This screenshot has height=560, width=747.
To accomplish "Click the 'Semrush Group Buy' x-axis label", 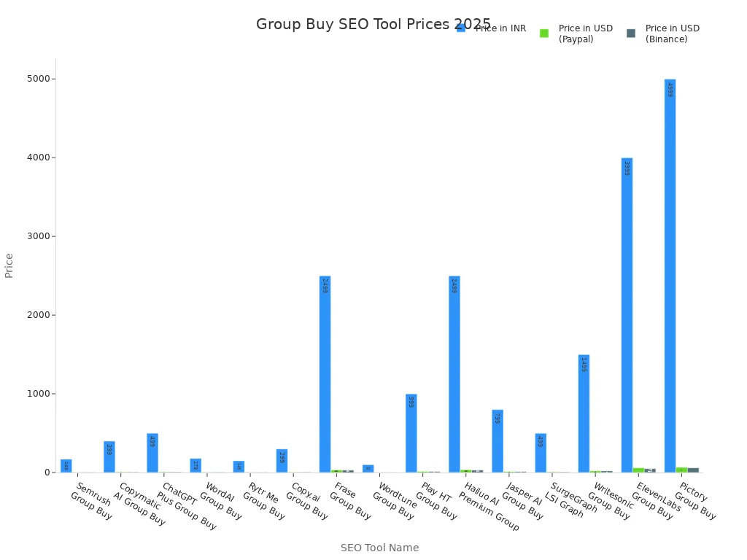I will tap(91, 501).
